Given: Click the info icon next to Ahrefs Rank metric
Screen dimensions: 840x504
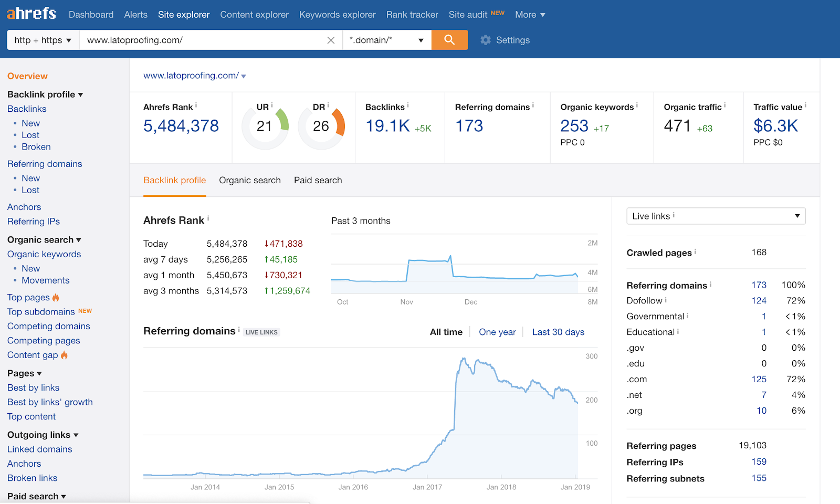Looking at the screenshot, I should pyautogui.click(x=196, y=105).
